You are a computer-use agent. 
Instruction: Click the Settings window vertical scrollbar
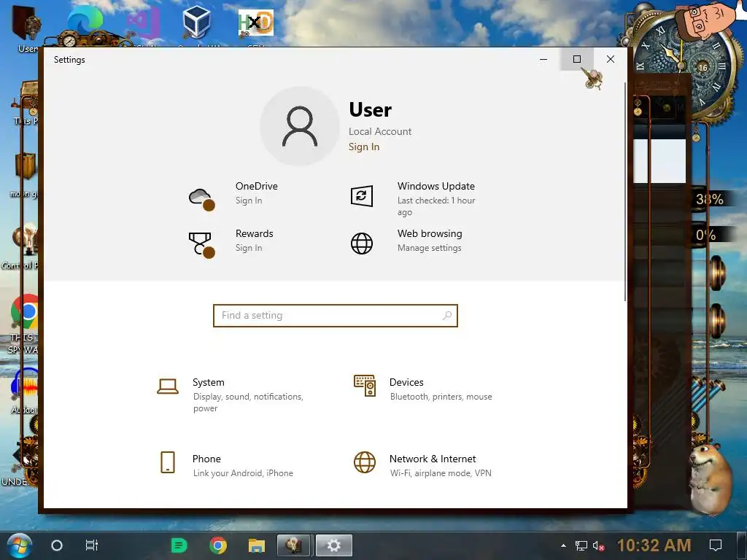coord(625,192)
